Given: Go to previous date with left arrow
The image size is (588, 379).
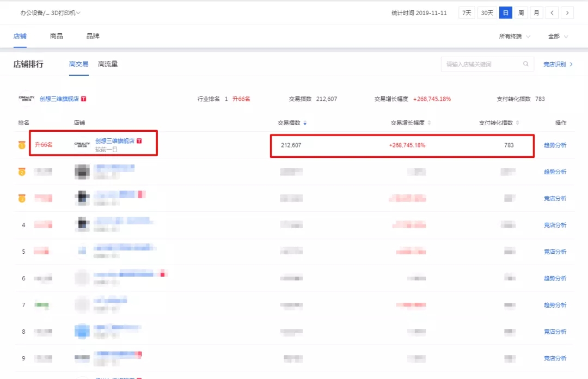Looking at the screenshot, I should coord(552,13).
